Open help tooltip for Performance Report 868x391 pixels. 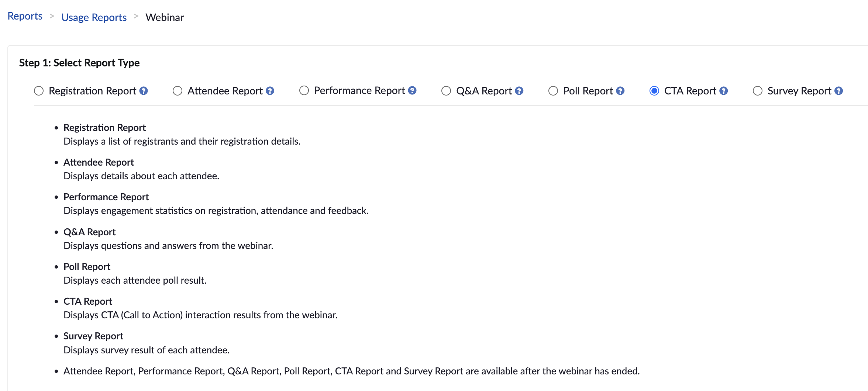[x=412, y=90]
